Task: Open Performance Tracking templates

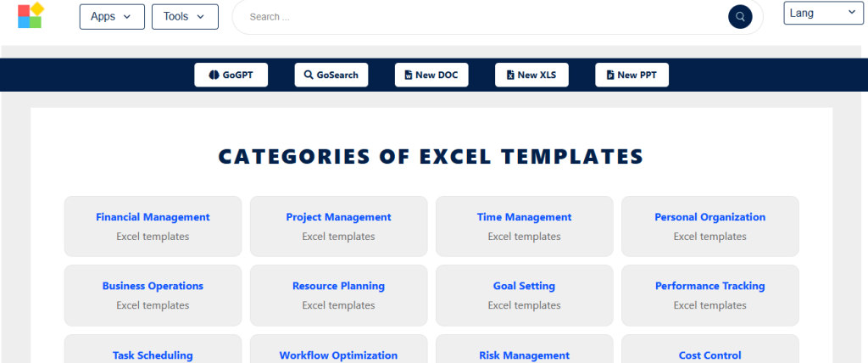Action: (710, 295)
